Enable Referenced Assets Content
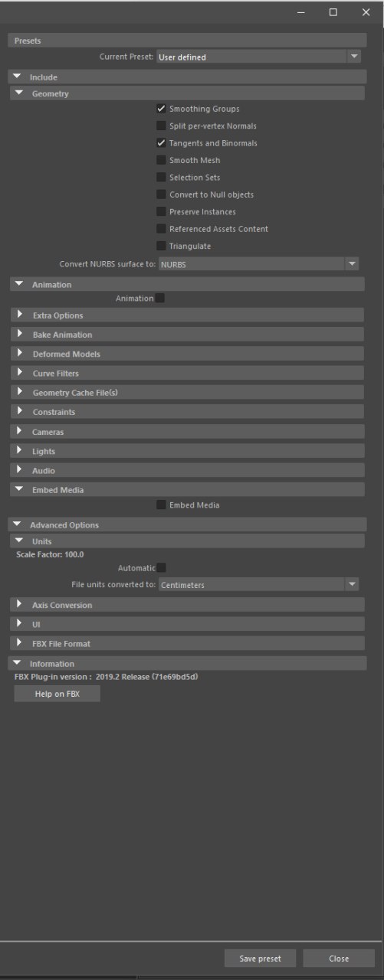This screenshot has height=980, width=384. pyautogui.click(x=161, y=228)
